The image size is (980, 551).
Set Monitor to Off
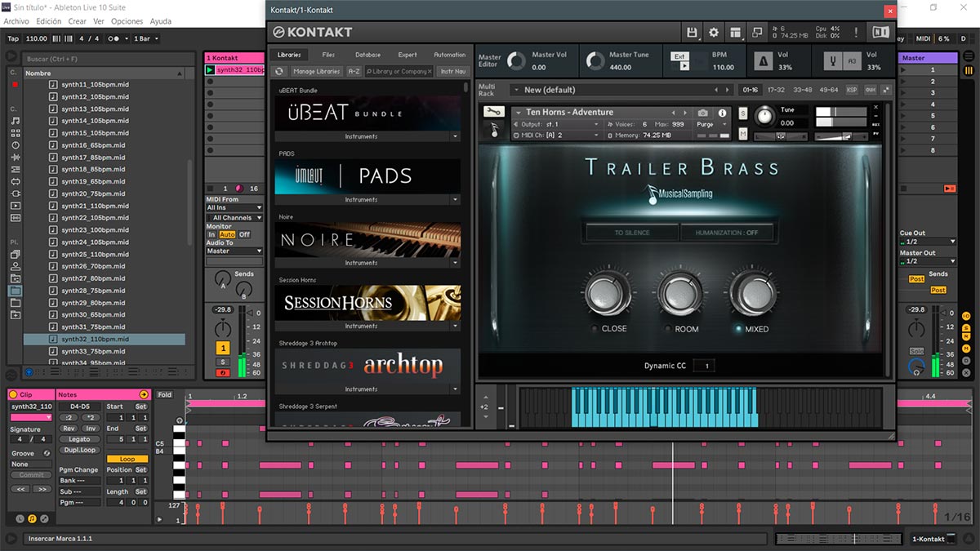244,234
